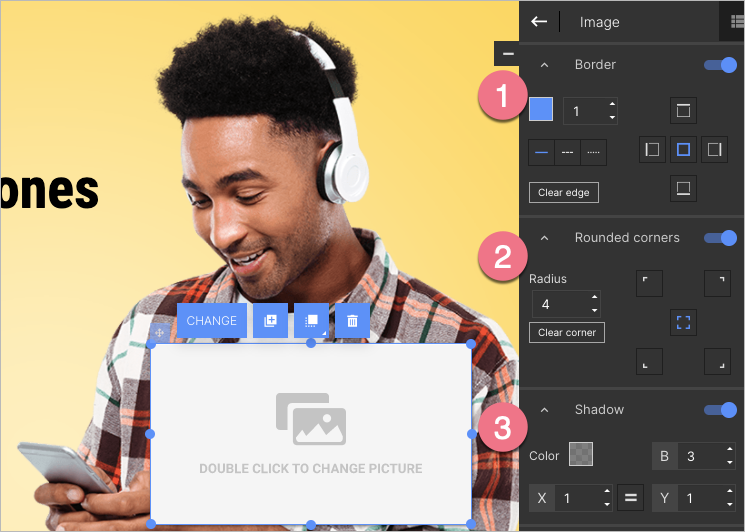
Task: Toggle the Border switch off
Action: tap(720, 65)
